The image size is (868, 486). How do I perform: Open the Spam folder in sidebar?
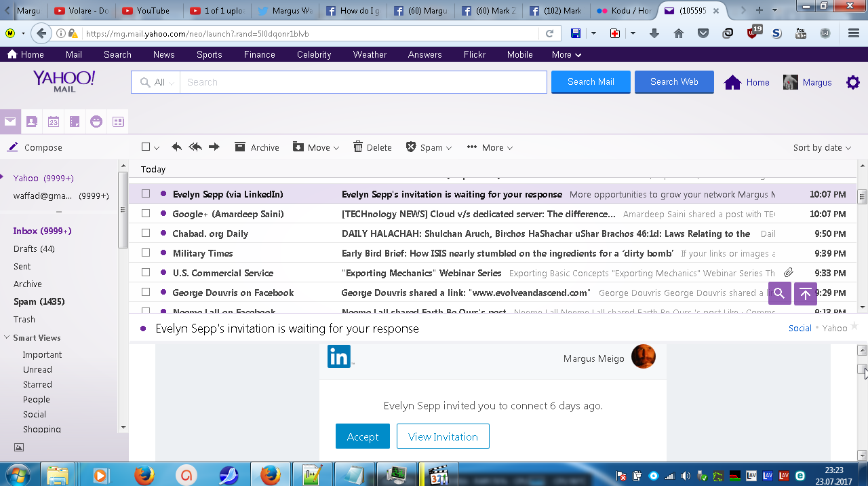click(39, 301)
